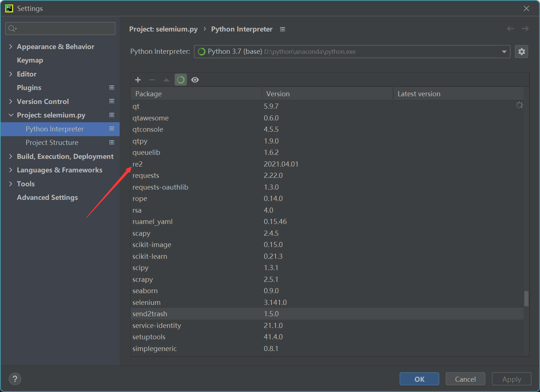Image resolution: width=540 pixels, height=392 pixels.
Task: Click the icon on Project: selemium.py sidebar row
Action: (112, 115)
